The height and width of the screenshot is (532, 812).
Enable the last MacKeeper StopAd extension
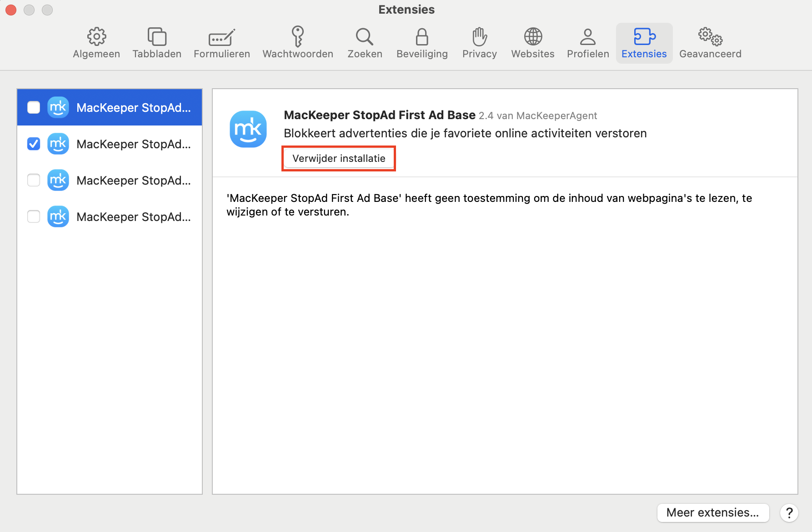[x=33, y=217]
